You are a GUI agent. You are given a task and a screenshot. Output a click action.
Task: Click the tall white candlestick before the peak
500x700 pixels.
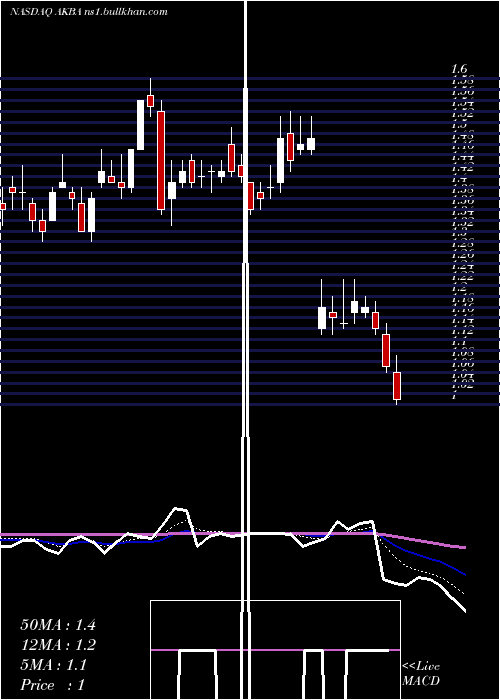[x=141, y=125]
